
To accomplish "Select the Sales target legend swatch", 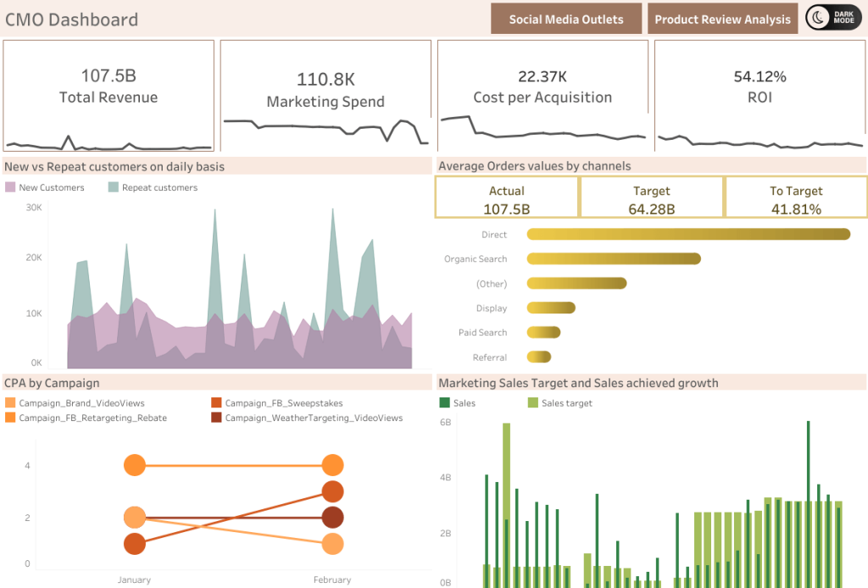I will (x=532, y=402).
